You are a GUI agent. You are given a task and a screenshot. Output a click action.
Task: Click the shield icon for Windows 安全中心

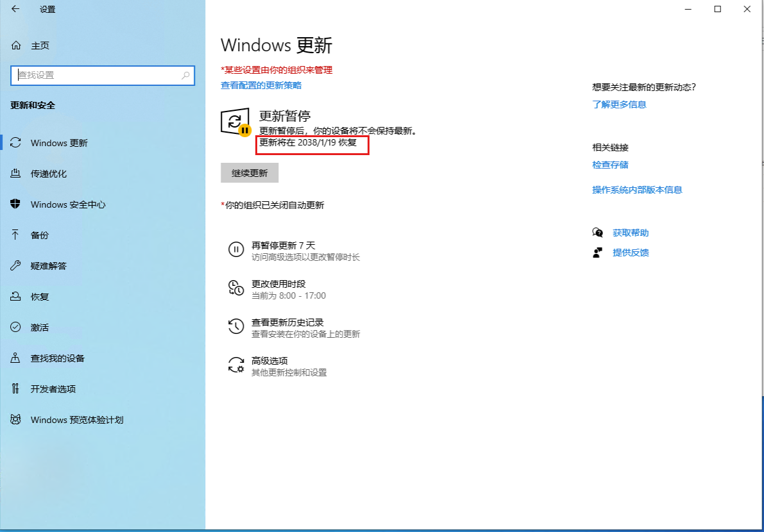click(15, 204)
